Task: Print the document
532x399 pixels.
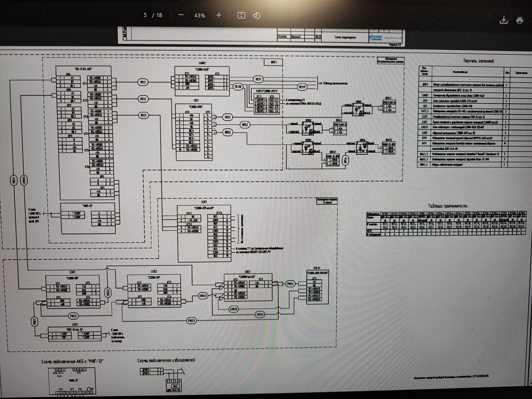Action: (520, 20)
